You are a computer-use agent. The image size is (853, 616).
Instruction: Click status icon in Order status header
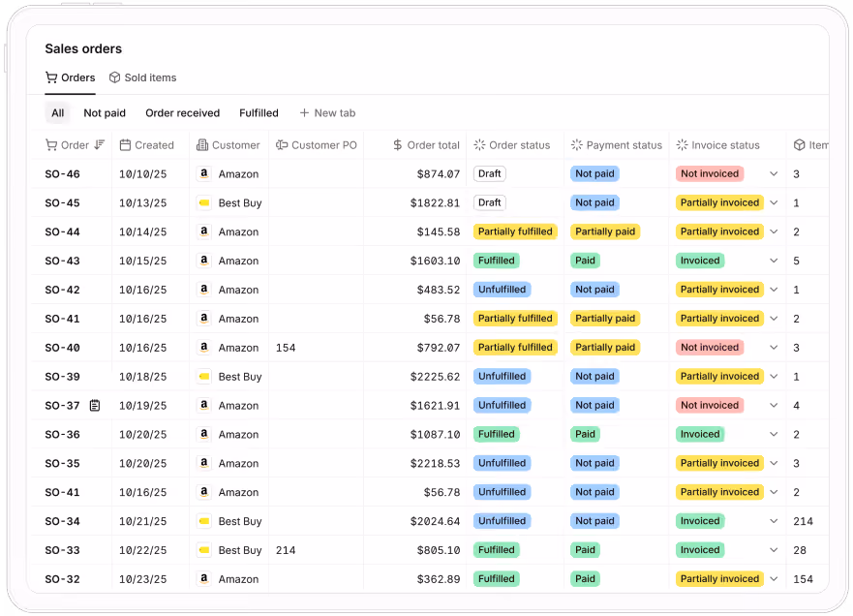(x=479, y=144)
